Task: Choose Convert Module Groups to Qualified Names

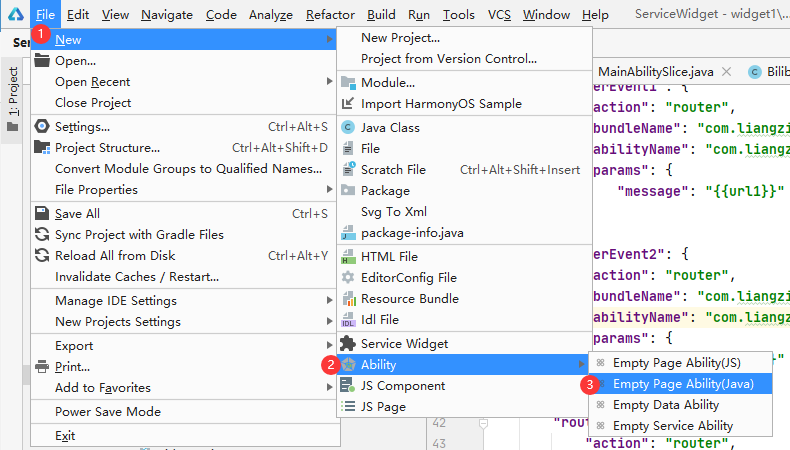Action: pos(183,169)
